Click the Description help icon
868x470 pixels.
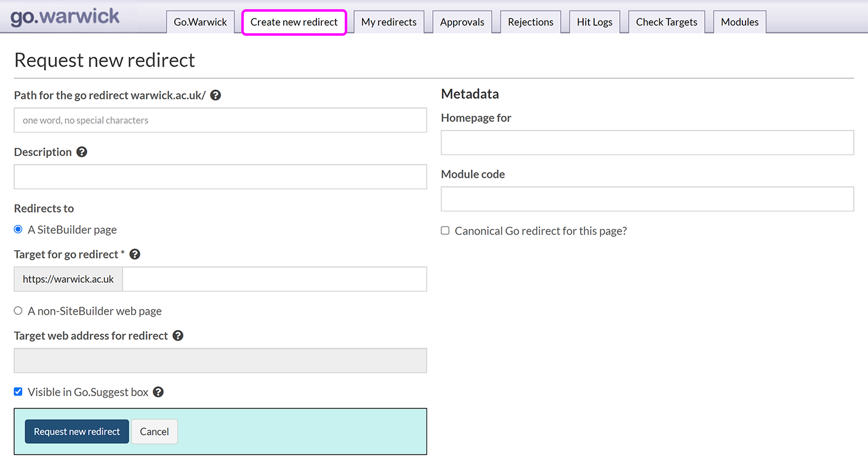tap(82, 152)
